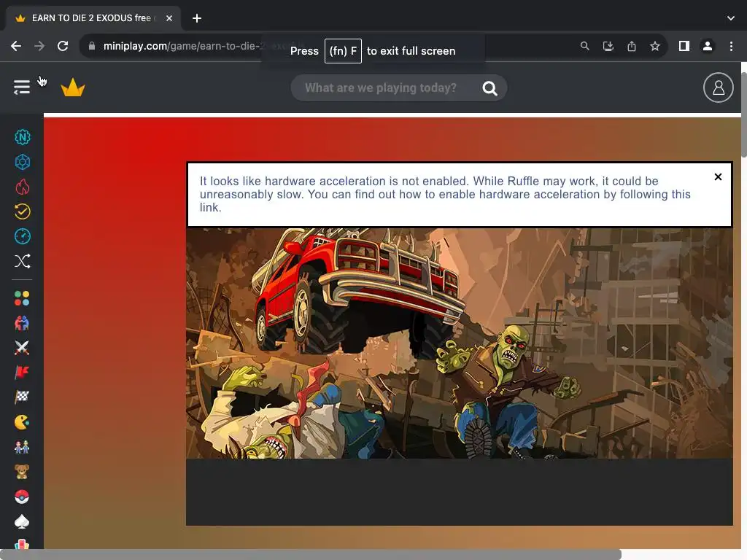Image resolution: width=747 pixels, height=560 pixels.
Task: Click the horizontal page scrollbar
Action: pyautogui.click(x=311, y=554)
